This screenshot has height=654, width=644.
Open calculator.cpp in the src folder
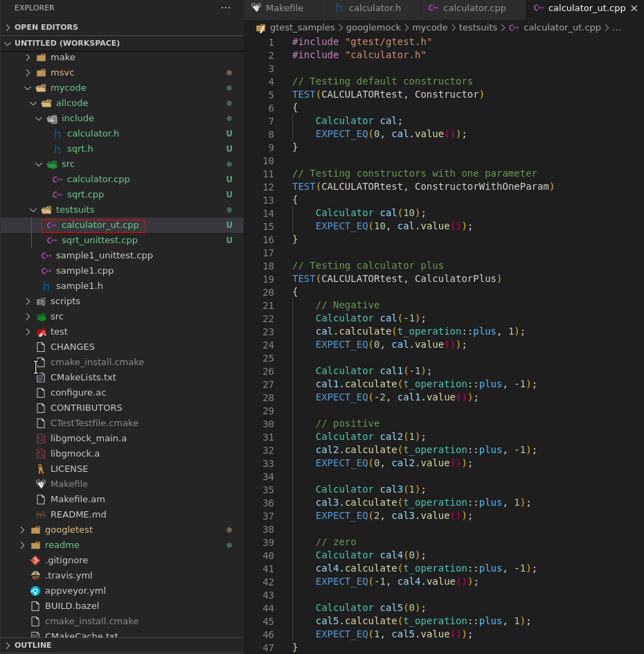coord(98,179)
